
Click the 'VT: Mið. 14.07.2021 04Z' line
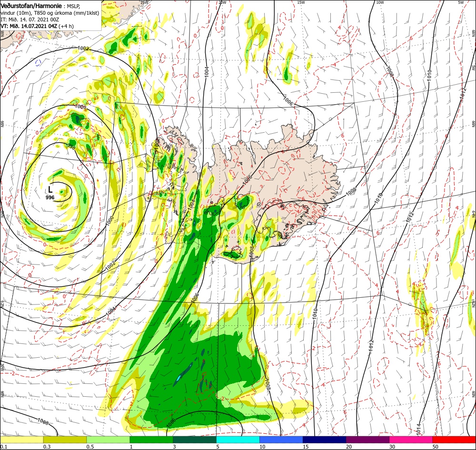[29, 26]
